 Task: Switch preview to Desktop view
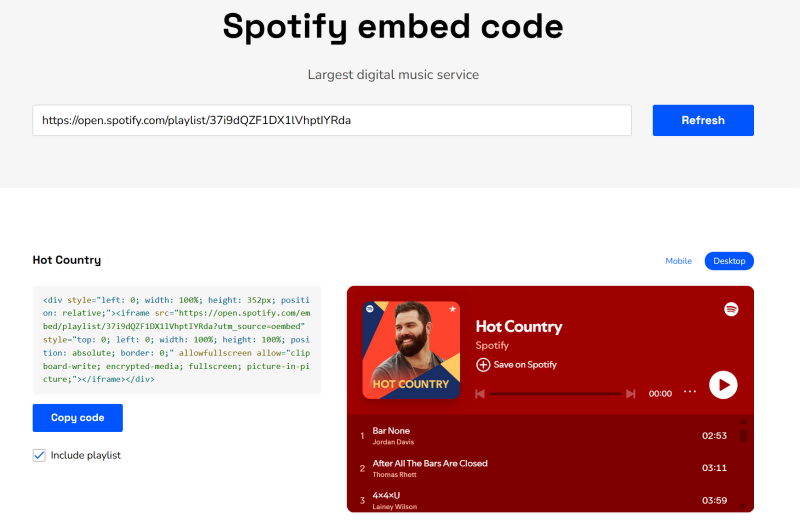729,261
